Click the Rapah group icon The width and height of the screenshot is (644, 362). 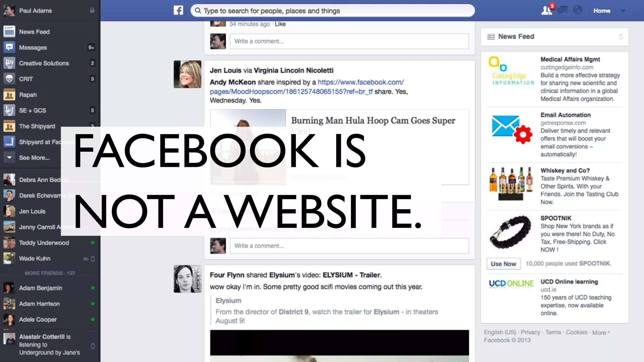(x=9, y=95)
